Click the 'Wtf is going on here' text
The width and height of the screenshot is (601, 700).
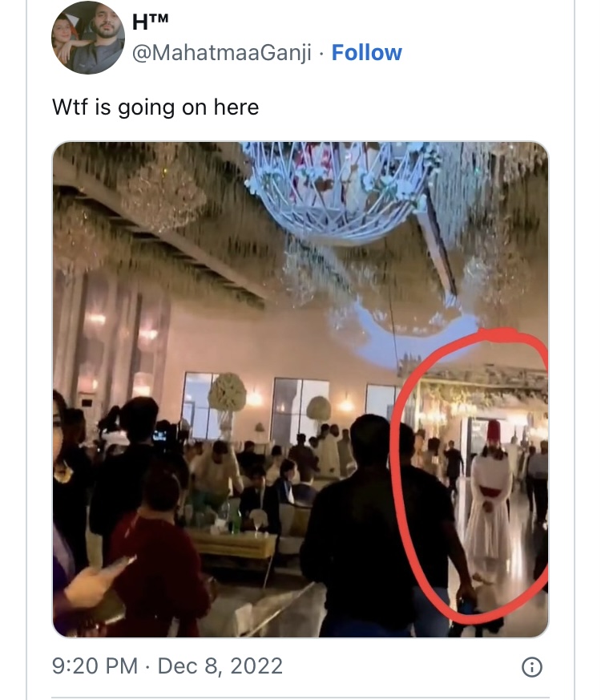tap(155, 107)
